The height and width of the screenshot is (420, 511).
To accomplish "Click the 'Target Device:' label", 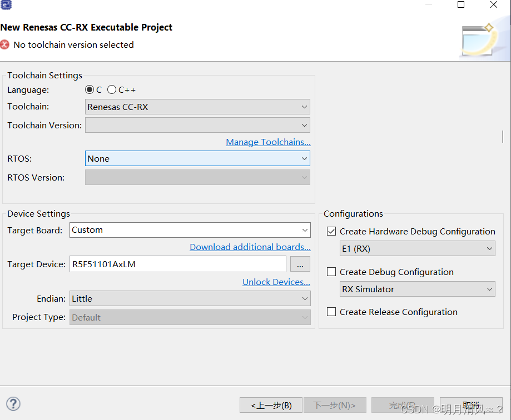I will [37, 264].
